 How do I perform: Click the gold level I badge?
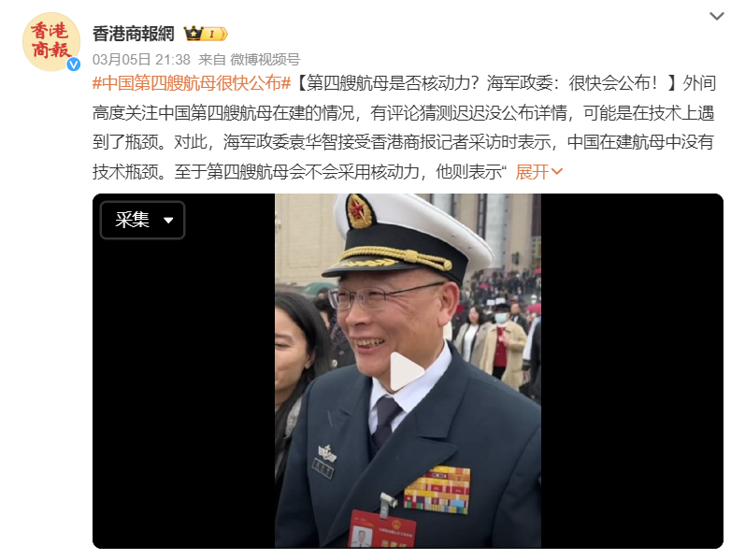click(215, 35)
